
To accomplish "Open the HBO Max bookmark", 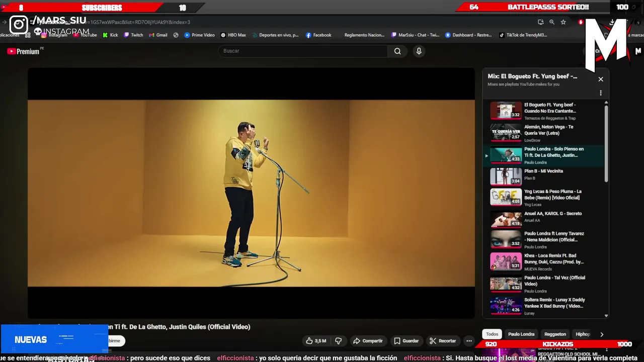I will 233,35.
